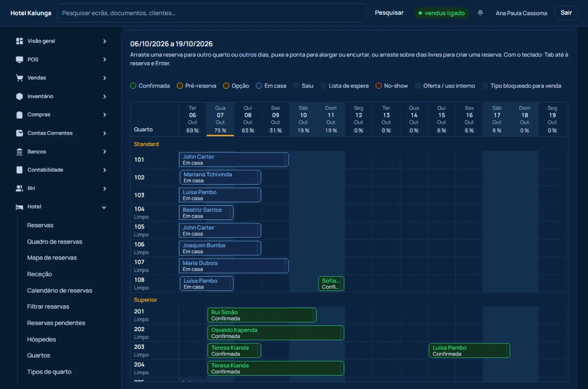Image resolution: width=588 pixels, height=389 pixels.
Task: Select Joaquim Bumba reservation in room 106
Action: [220, 248]
